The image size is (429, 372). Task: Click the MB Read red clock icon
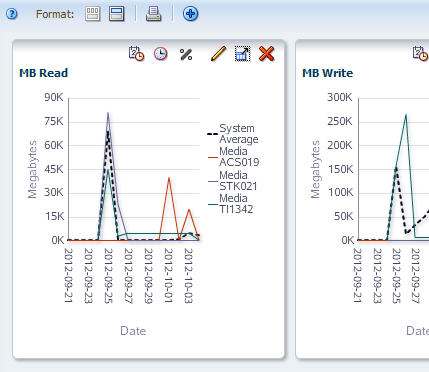161,54
